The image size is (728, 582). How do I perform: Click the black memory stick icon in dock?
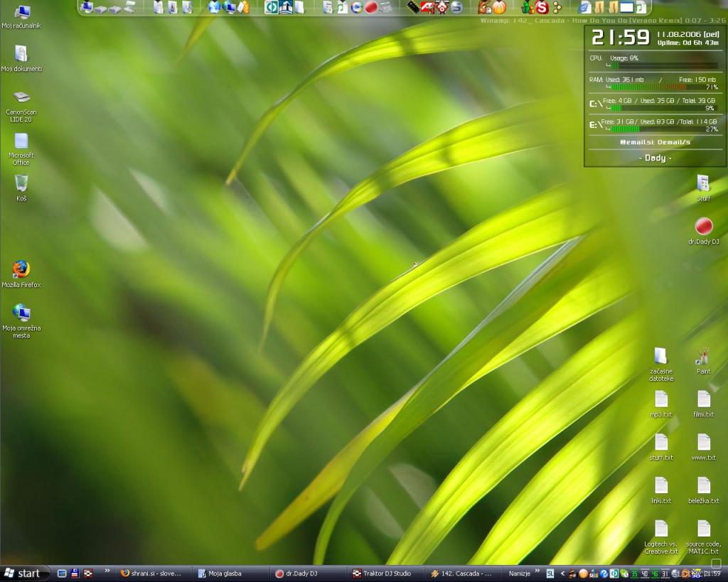point(413,7)
